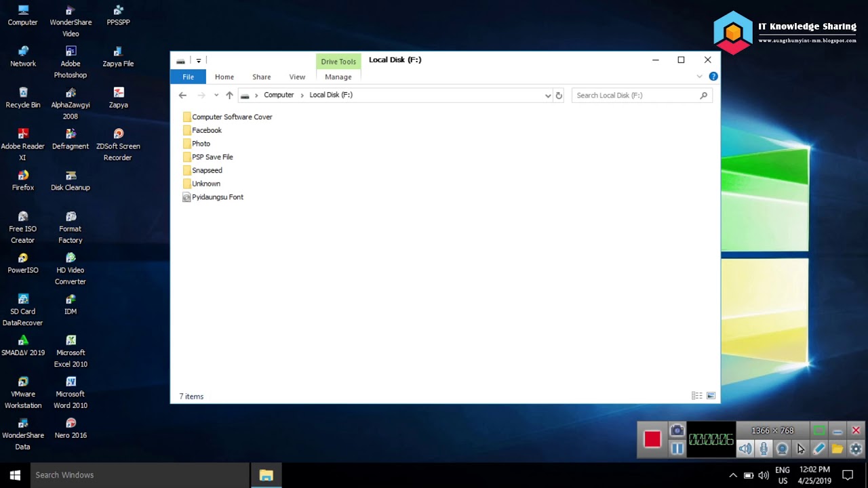Toggle system speaker audio in the recorder

tap(745, 449)
